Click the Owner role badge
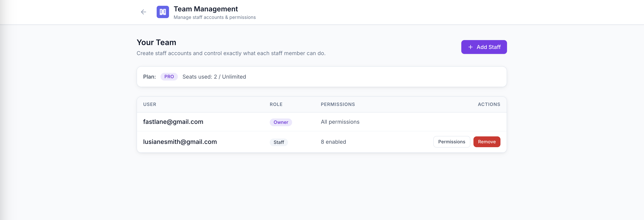644x220 pixels. tap(281, 122)
